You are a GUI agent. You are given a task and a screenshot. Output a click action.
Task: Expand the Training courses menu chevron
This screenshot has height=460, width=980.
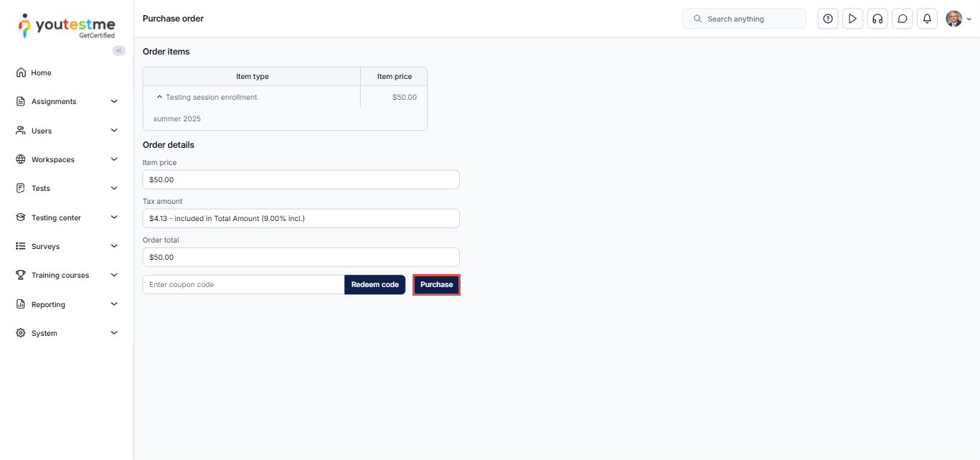[x=114, y=275]
